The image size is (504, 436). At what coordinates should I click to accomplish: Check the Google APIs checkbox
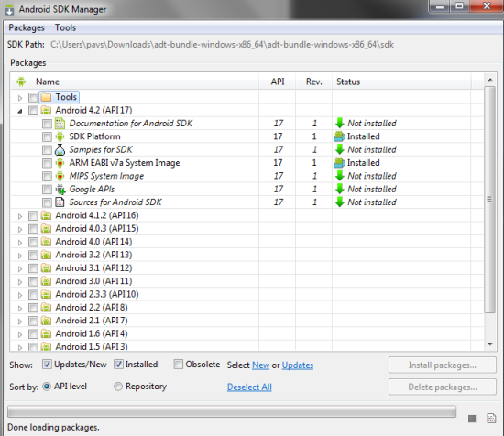click(47, 190)
